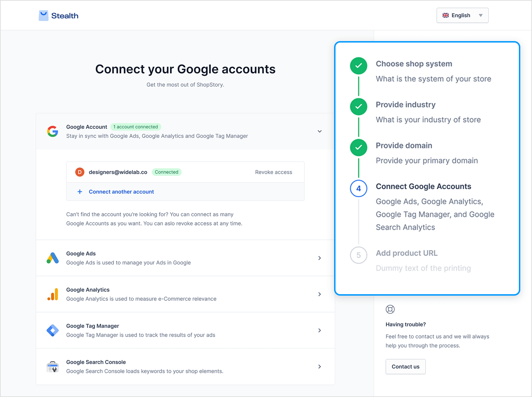The height and width of the screenshot is (397, 532).
Task: Click 'What is the system of your store' text
Action: click(x=433, y=79)
